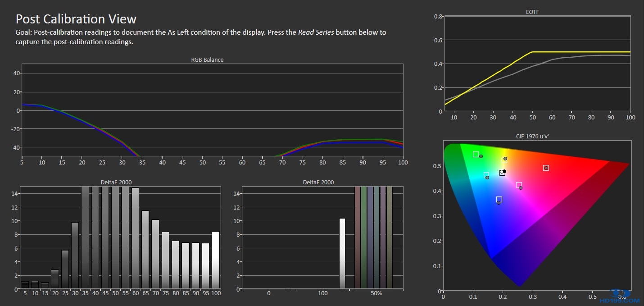Select the yellow target square on CIE diagram
This screenshot has height=306, width=644.
[505, 159]
